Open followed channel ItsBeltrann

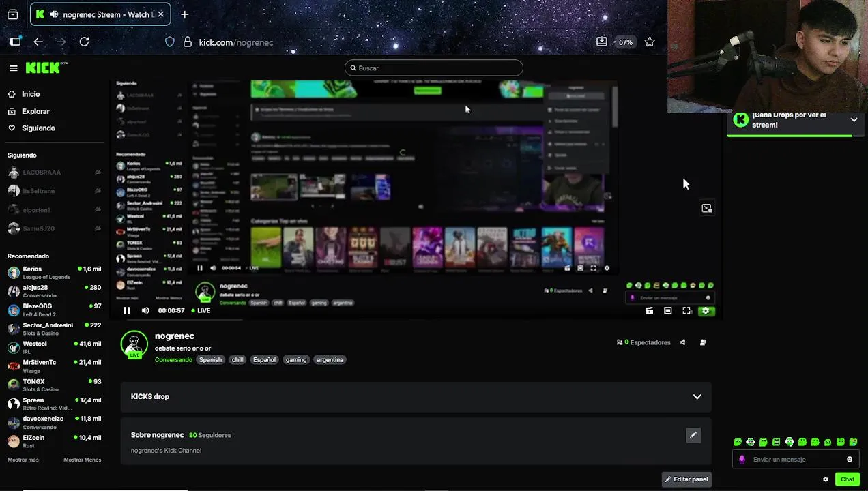click(x=55, y=191)
